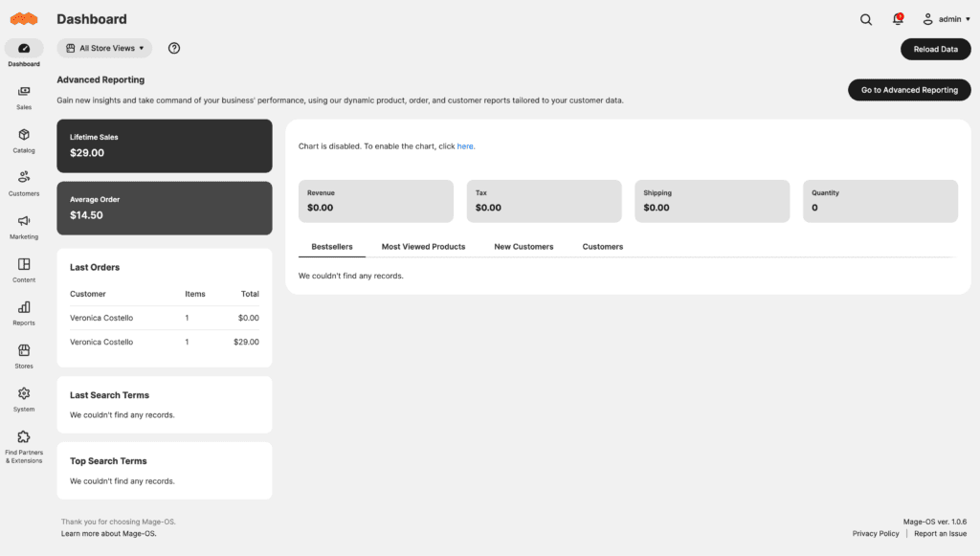Select the Reports chart icon
The height and width of the screenshot is (556, 980).
point(24,314)
